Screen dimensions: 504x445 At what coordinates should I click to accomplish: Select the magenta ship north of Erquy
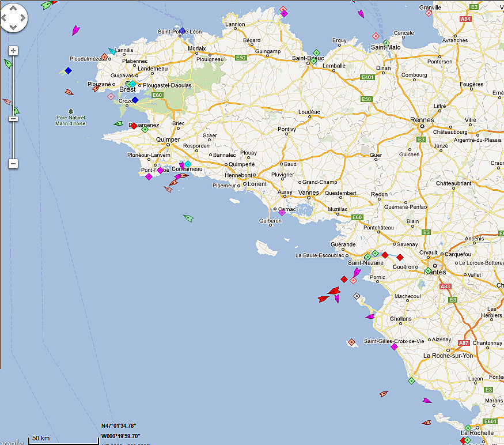coord(361,13)
